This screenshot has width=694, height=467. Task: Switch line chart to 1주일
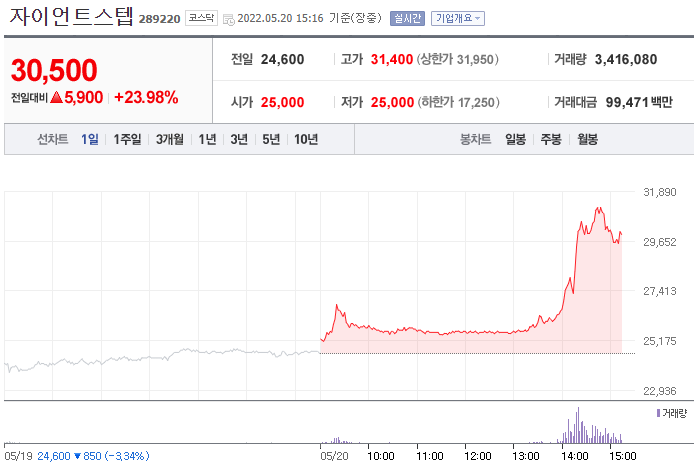tap(127, 139)
